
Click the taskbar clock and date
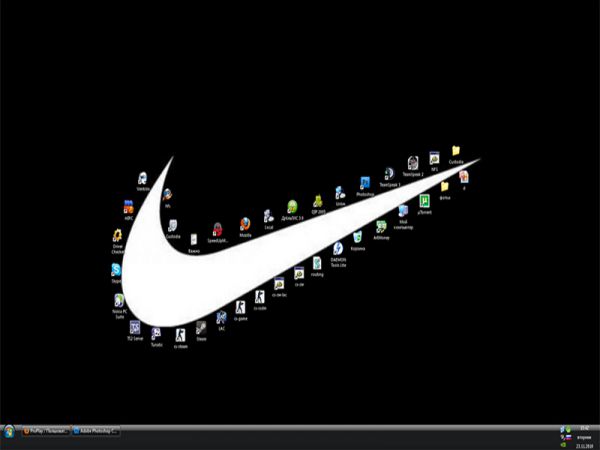[x=584, y=437]
